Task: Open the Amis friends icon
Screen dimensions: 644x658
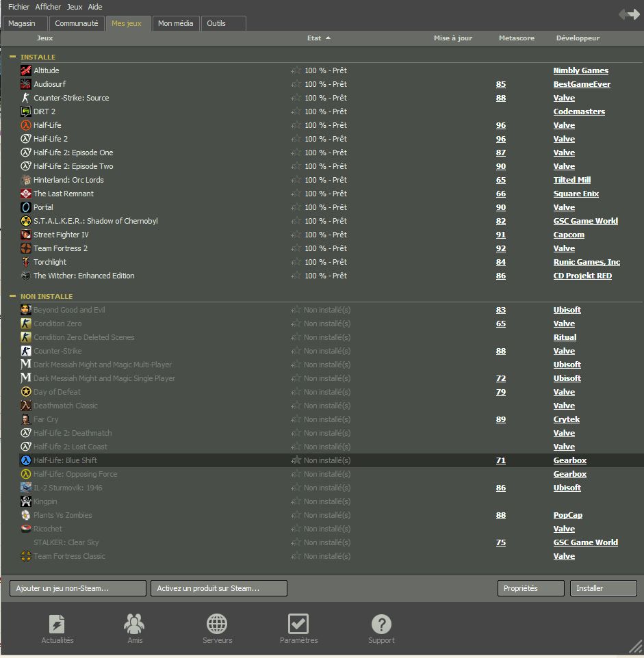Action: pyautogui.click(x=134, y=624)
